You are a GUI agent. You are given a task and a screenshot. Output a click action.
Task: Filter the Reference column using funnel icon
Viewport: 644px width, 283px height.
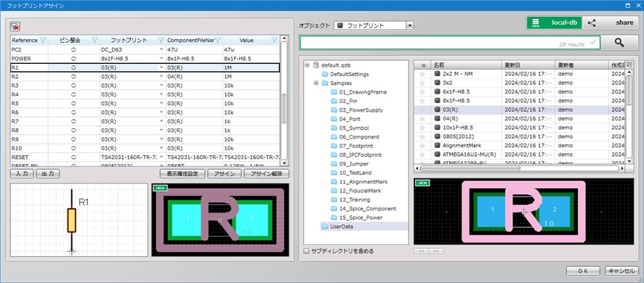[42, 40]
